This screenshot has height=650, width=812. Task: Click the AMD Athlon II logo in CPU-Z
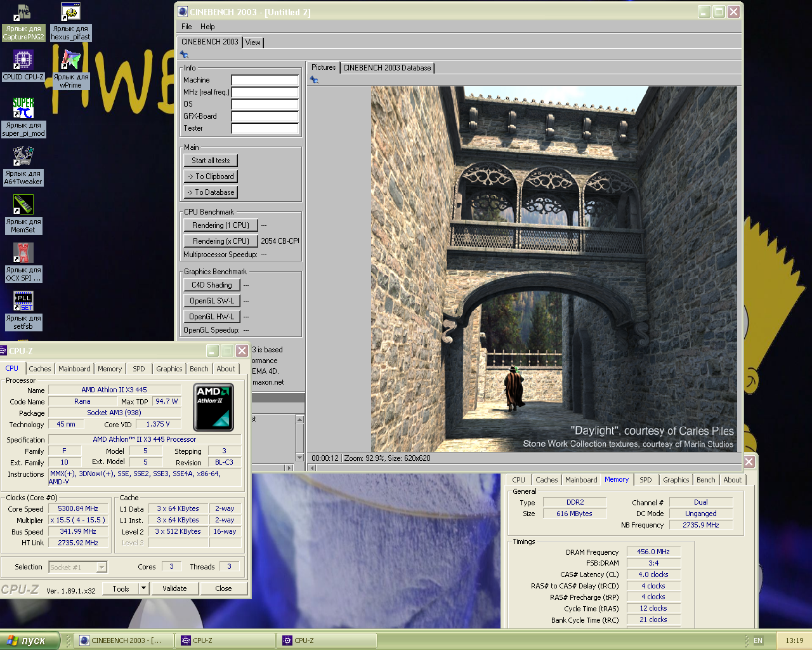click(214, 408)
